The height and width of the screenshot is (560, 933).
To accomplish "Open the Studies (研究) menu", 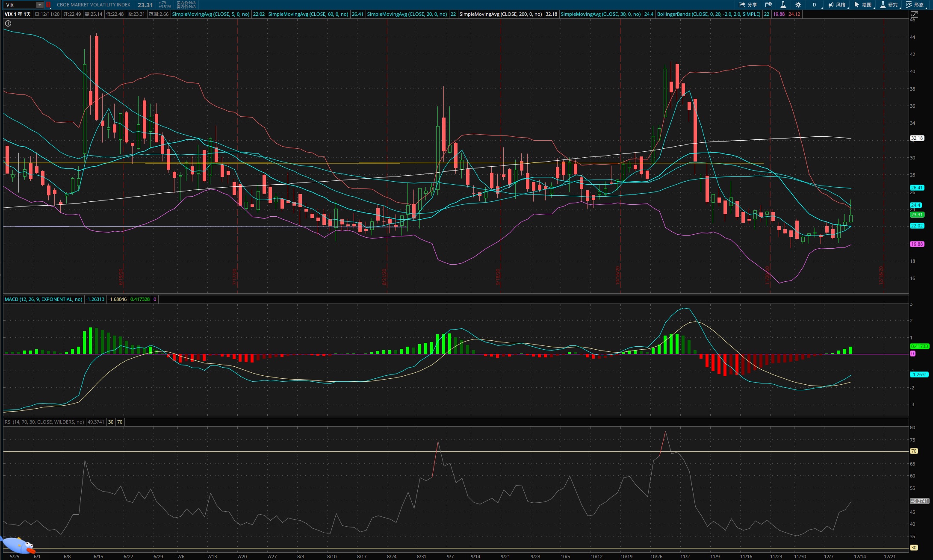I will [889, 5].
